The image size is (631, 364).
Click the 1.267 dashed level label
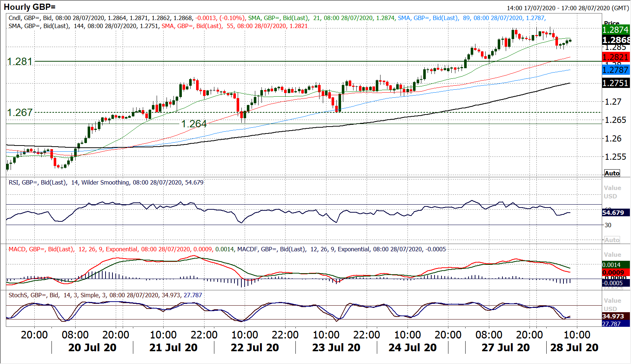pyautogui.click(x=20, y=112)
